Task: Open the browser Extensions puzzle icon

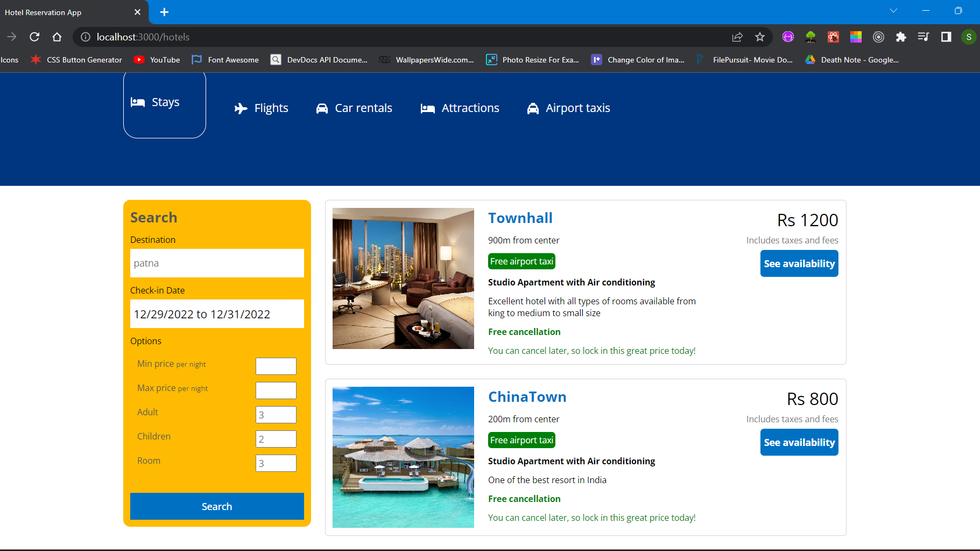Action: (x=901, y=37)
